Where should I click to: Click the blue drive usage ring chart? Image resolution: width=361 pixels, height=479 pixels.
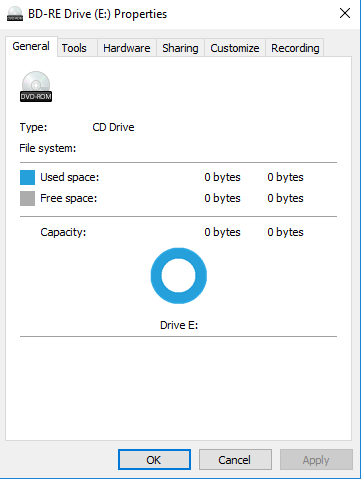coord(179,276)
